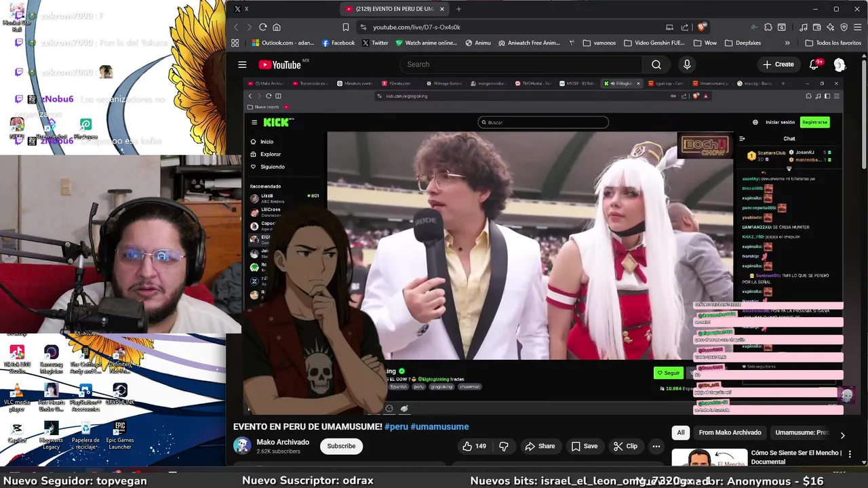Open the El Mencho Documental video thumbnail
The image size is (868, 488).
709,457
